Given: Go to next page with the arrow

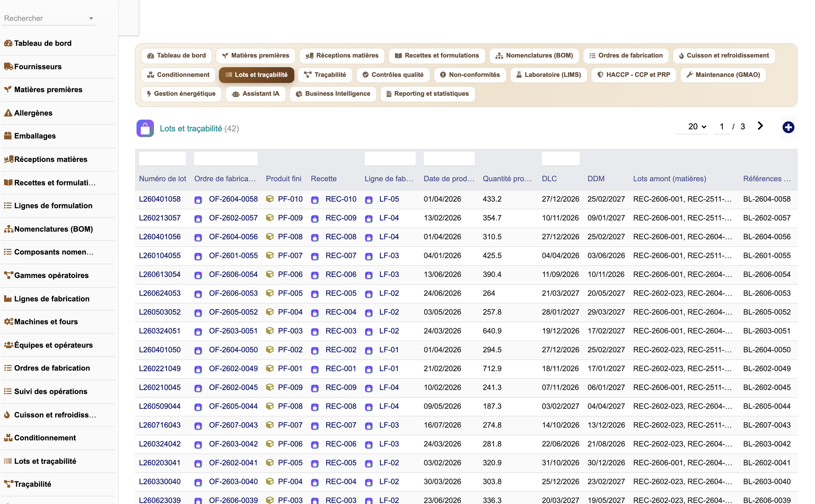Looking at the screenshot, I should click(761, 126).
